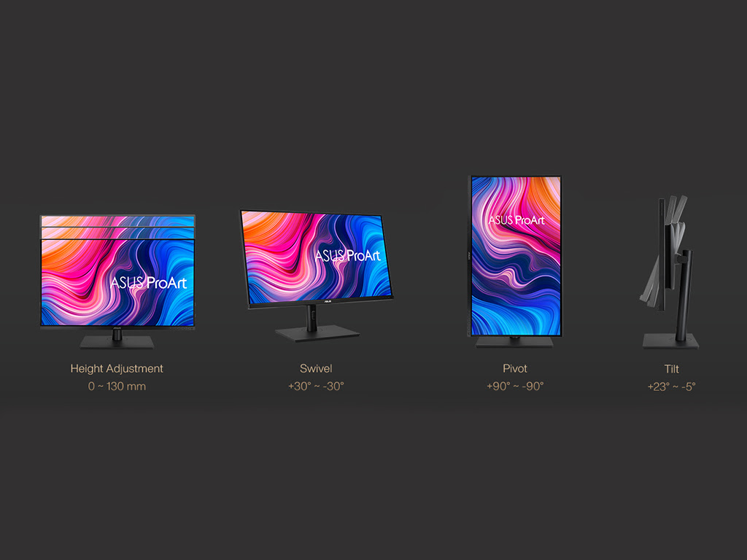Screen dimensions: 747x560
Task: Click small ASUS bezel logo on Swivel monitor
Action: (314, 303)
